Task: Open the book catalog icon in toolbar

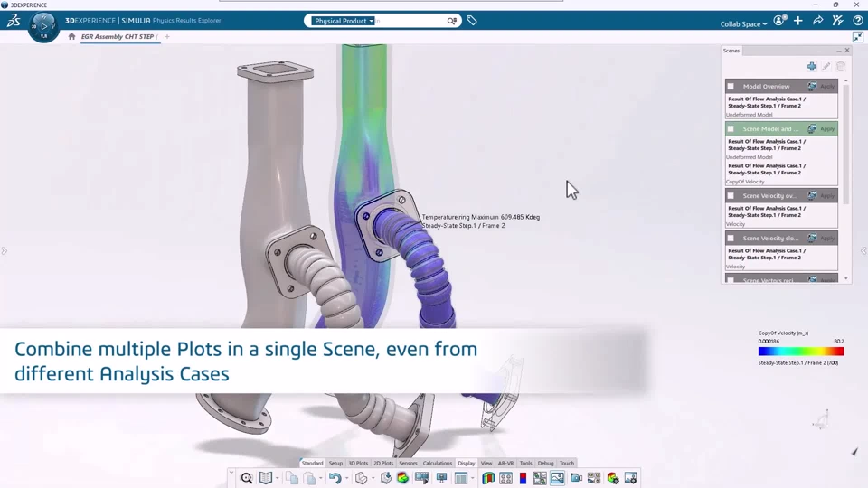Action: (266, 478)
